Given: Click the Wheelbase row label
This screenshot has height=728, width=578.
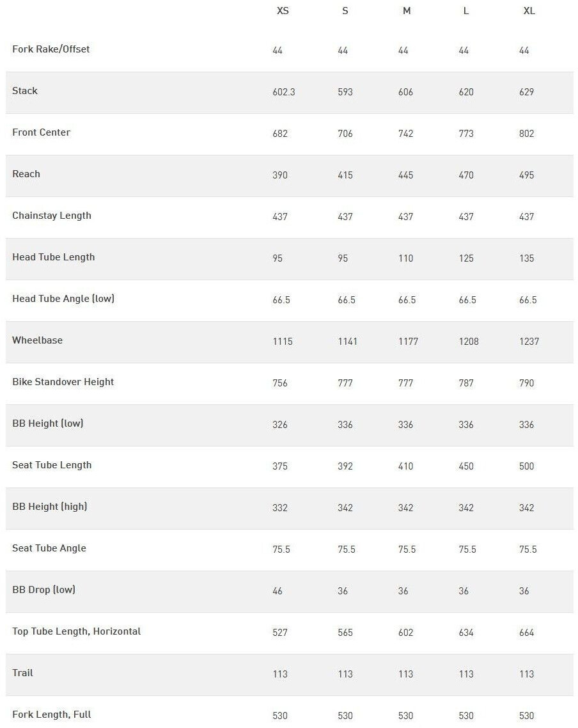Looking at the screenshot, I should click(x=38, y=340).
